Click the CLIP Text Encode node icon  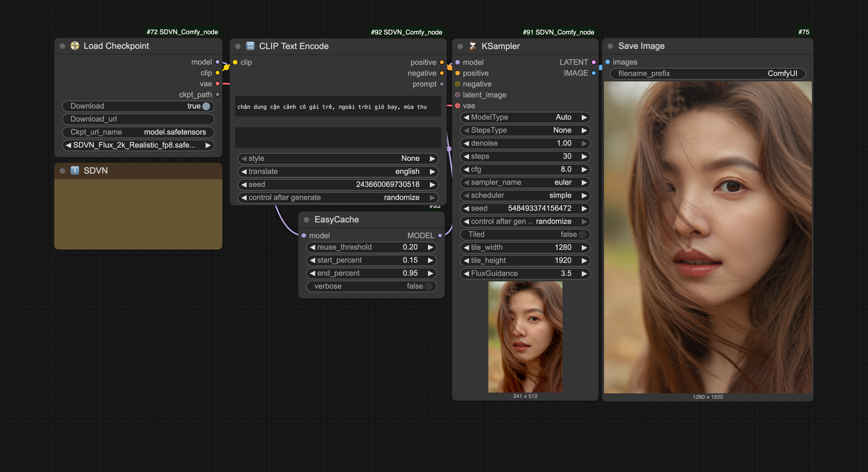tap(250, 46)
